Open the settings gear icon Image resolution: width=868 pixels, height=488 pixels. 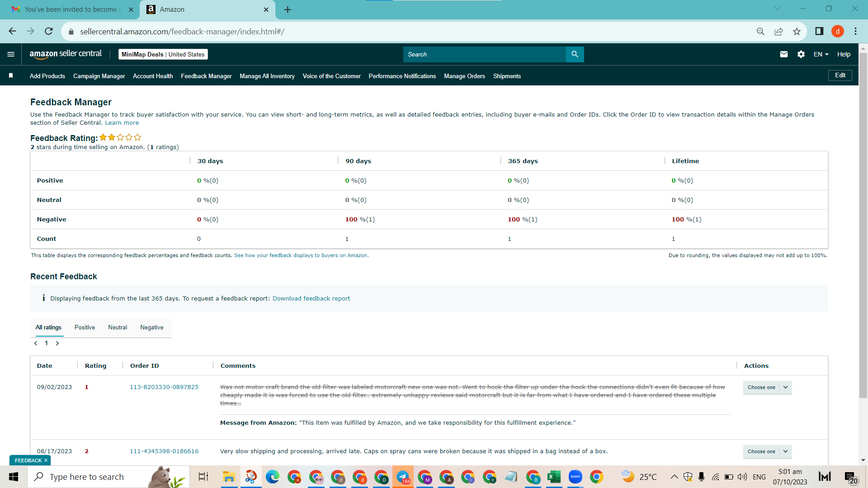801,54
